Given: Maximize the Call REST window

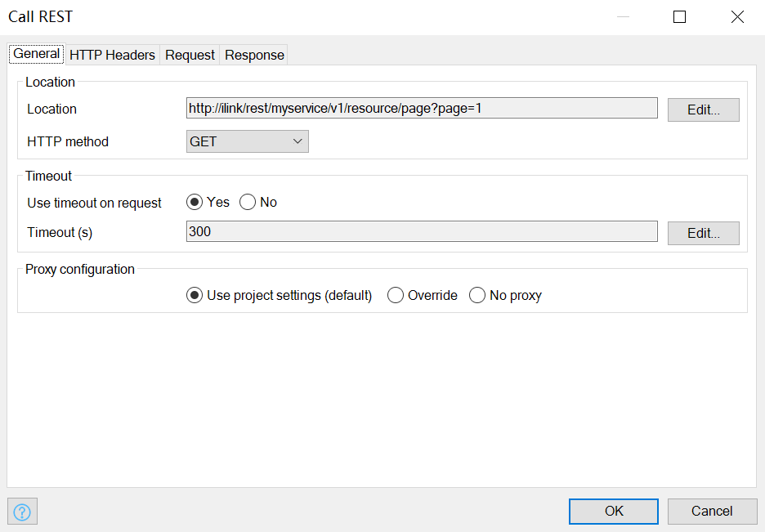Looking at the screenshot, I should 680,17.
